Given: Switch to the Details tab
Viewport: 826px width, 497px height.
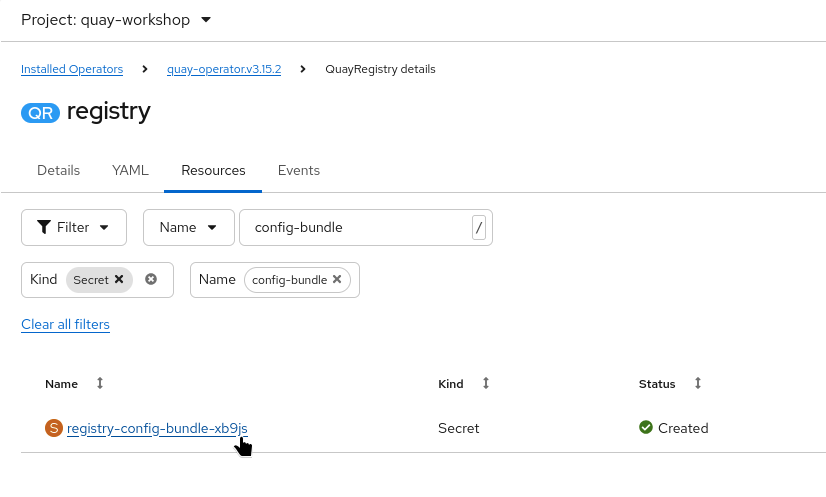Looking at the screenshot, I should [x=58, y=170].
